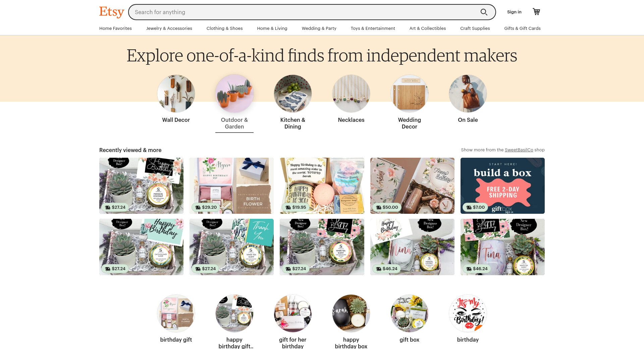
Task: Open the Clothing & Shoes menu
Action: (x=225, y=29)
